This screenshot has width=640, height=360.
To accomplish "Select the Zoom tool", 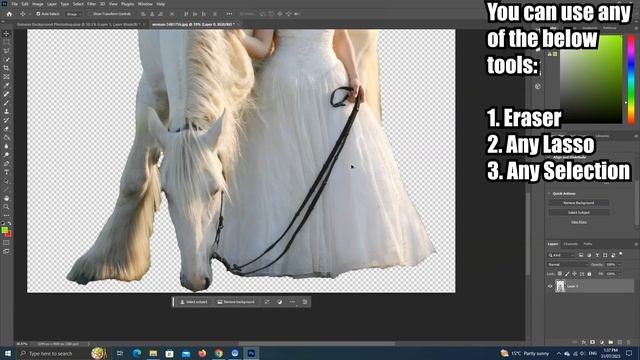I will 6,207.
